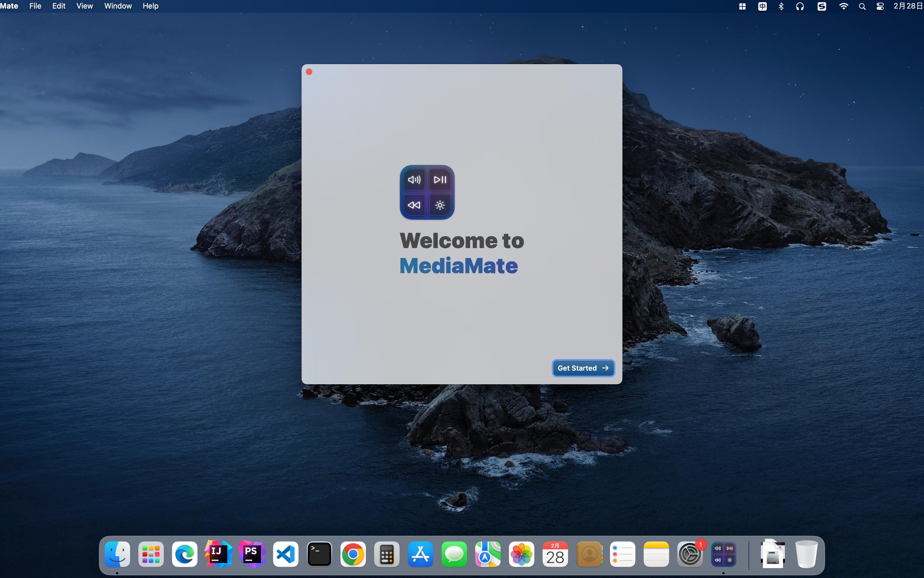Click the MediaMate app logo in welcome window
Image resolution: width=924 pixels, height=578 pixels.
tap(427, 192)
